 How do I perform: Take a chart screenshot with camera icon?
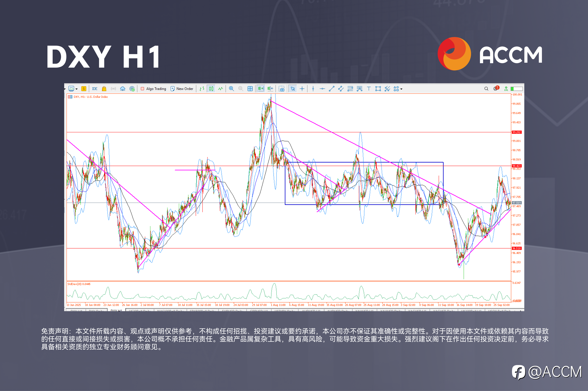pyautogui.click(x=282, y=89)
